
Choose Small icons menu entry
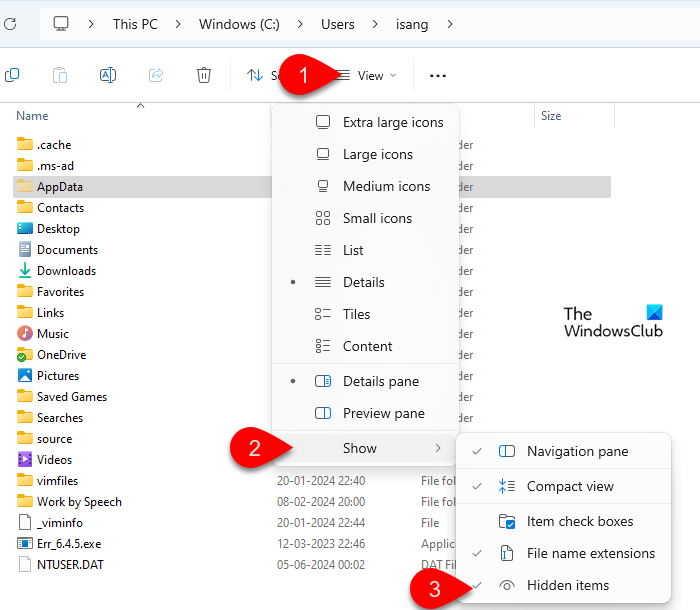click(365, 218)
